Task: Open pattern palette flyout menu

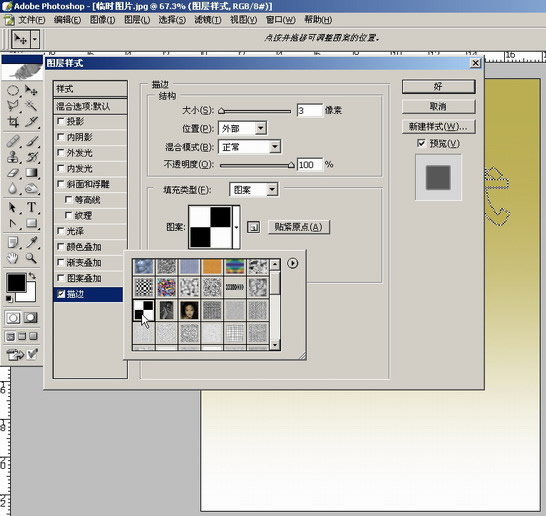Action: [x=292, y=263]
